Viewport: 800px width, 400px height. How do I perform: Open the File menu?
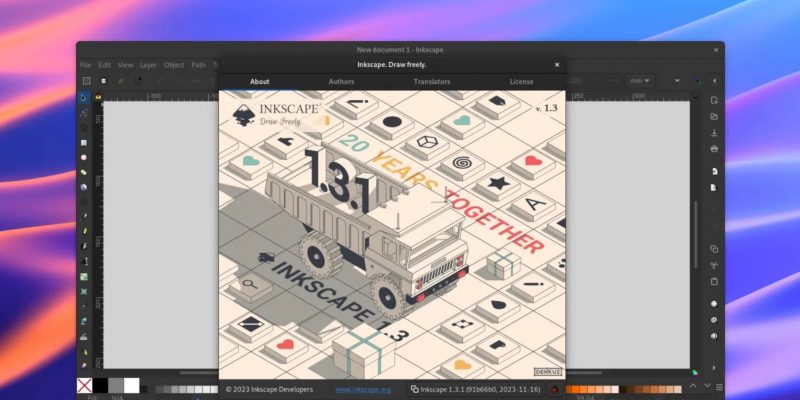click(x=86, y=65)
